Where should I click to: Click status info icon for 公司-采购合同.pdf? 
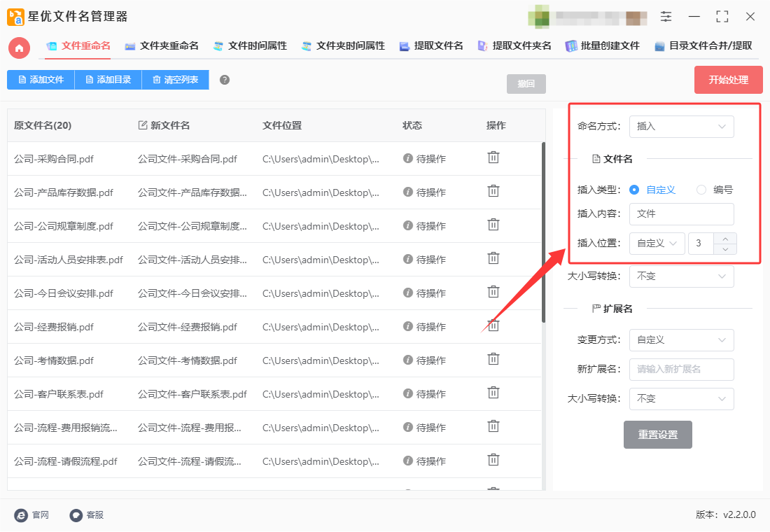click(x=407, y=158)
